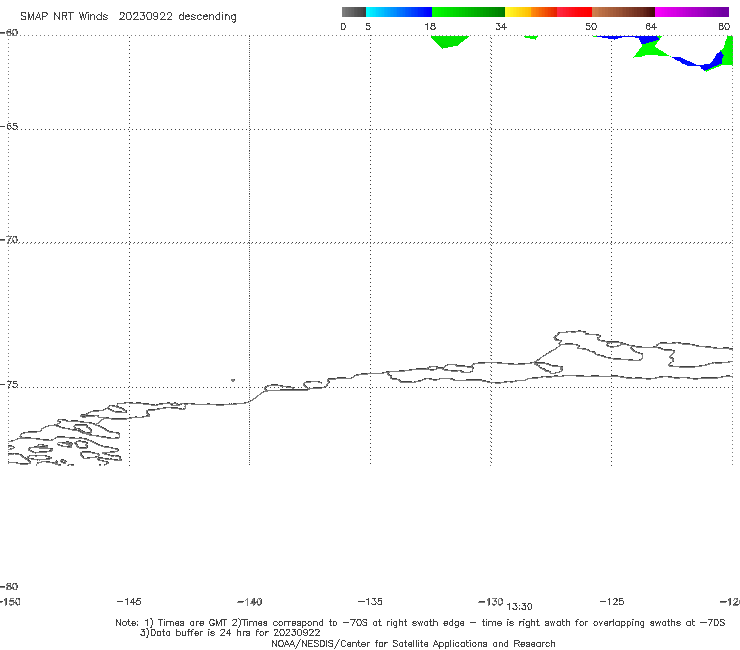740x650 pixels.
Task: Click the color bar label '5'
Action: click(x=368, y=26)
